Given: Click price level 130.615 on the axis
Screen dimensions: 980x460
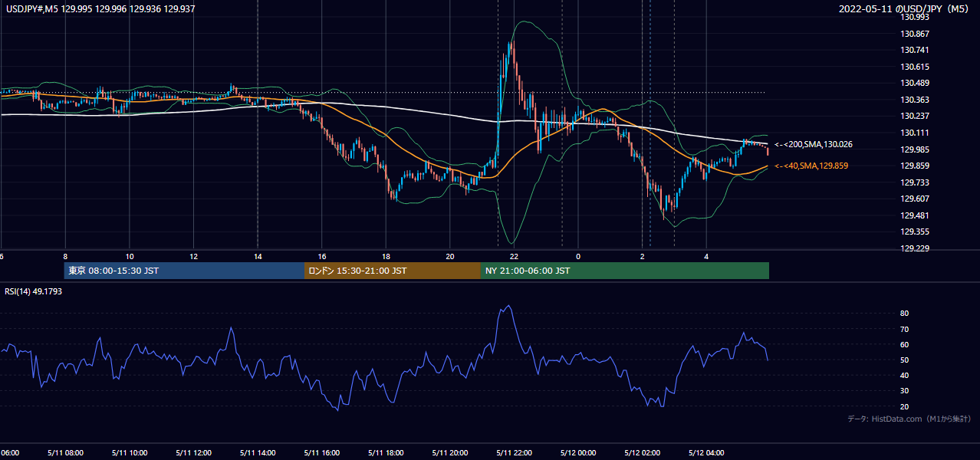Looking at the screenshot, I should 916,67.
